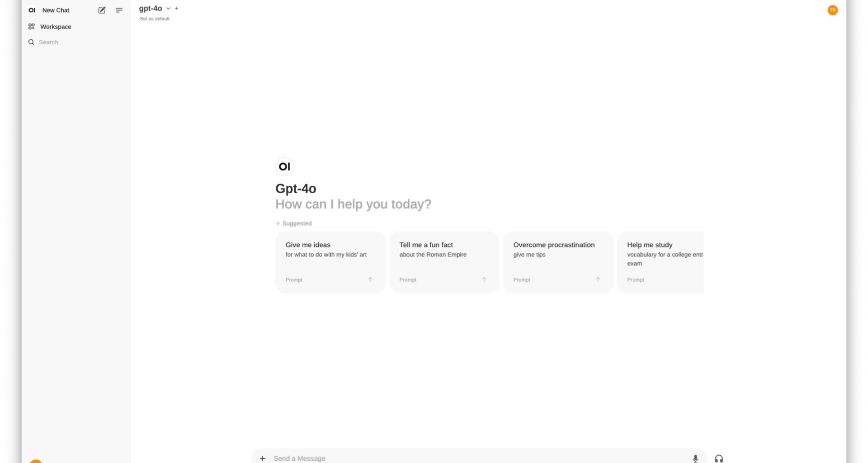Click the search magnifier icon in the sidebar
This screenshot has width=868, height=463.
[31, 42]
